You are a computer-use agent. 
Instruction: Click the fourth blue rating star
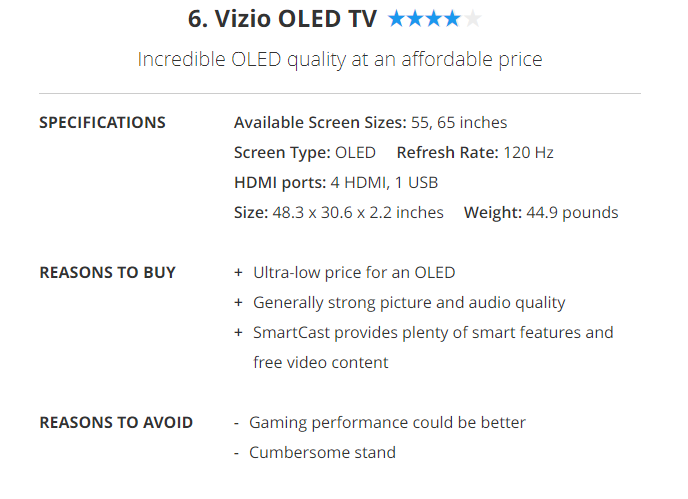pos(454,19)
